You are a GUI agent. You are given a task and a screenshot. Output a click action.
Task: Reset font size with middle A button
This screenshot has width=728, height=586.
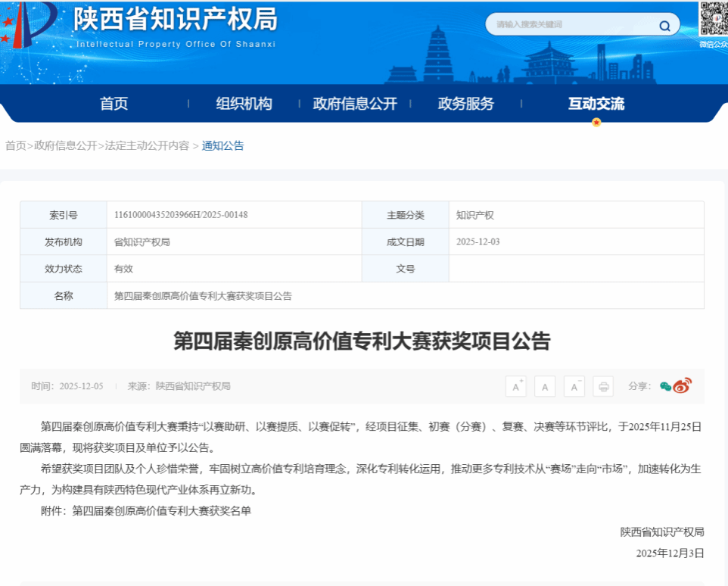click(x=545, y=386)
